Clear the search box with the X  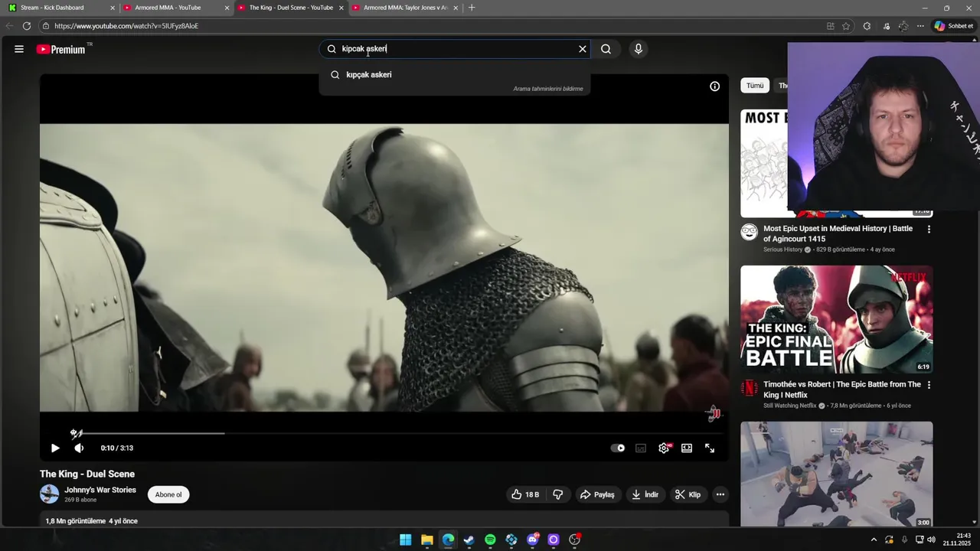click(x=583, y=49)
